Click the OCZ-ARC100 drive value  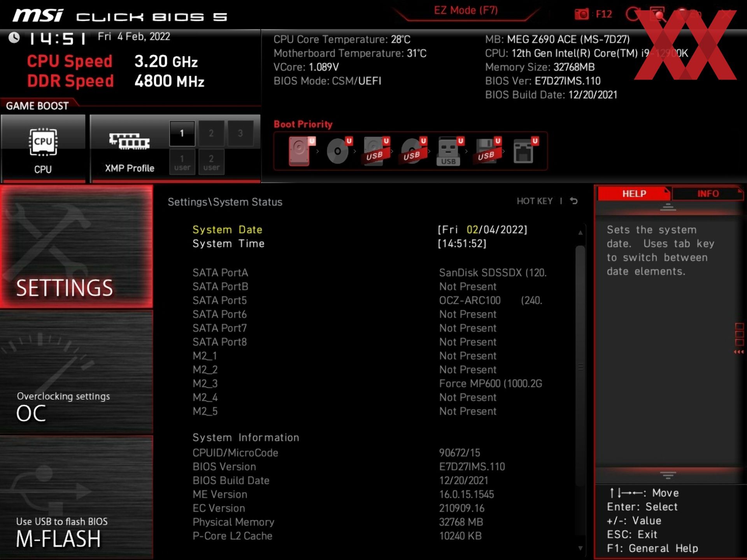click(x=491, y=301)
